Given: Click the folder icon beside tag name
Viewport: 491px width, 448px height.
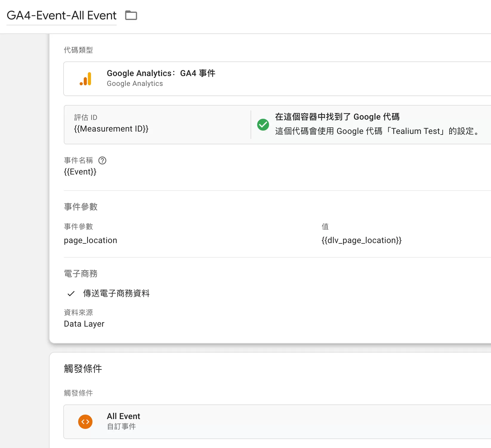Looking at the screenshot, I should pyautogui.click(x=131, y=15).
